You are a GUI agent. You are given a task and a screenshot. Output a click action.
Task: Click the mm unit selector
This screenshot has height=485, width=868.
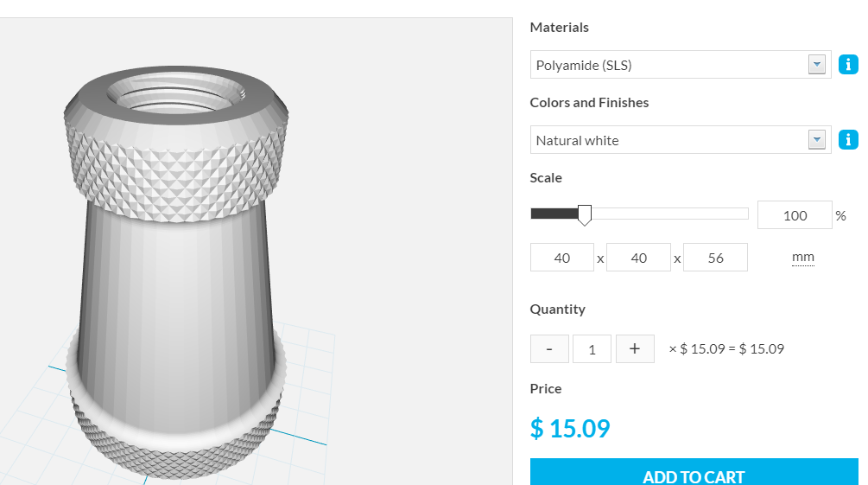[x=802, y=258]
